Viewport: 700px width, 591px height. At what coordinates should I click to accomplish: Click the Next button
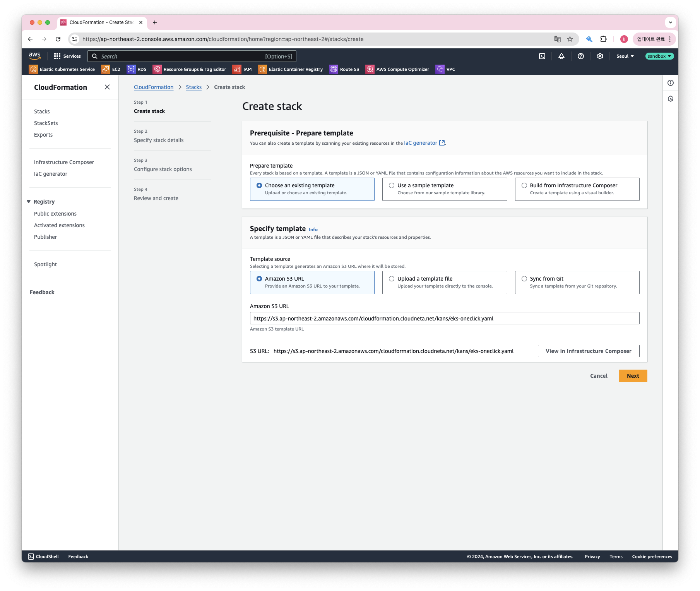pyautogui.click(x=633, y=376)
